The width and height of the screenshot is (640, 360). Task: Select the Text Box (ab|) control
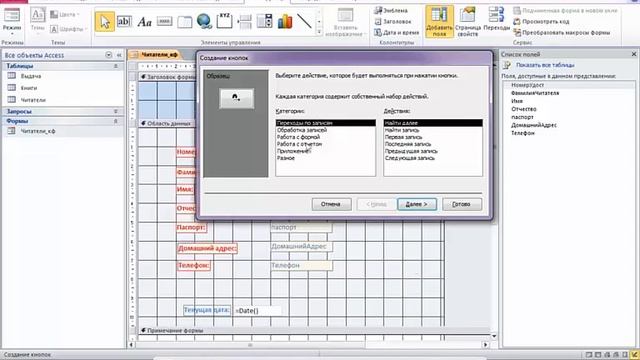tap(124, 21)
